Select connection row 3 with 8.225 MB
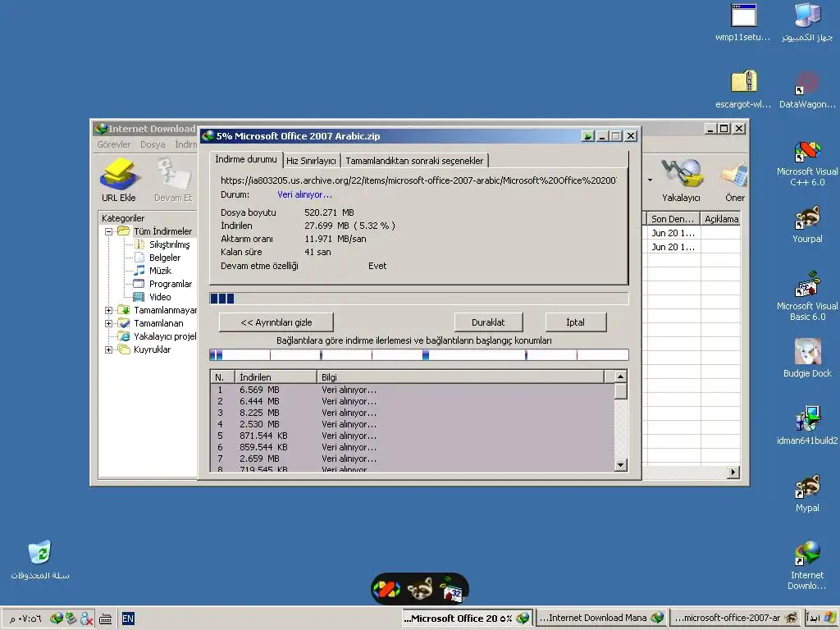Screen dimensions: 840x630 click(412, 413)
